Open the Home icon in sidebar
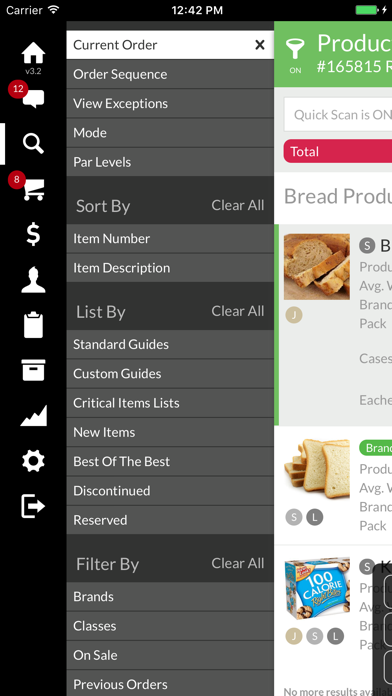 coord(33,53)
